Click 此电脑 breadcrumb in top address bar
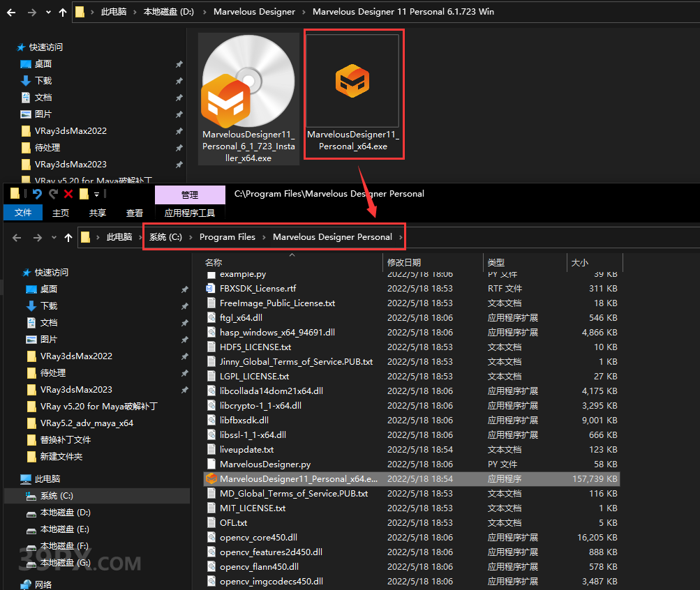 pos(113,12)
